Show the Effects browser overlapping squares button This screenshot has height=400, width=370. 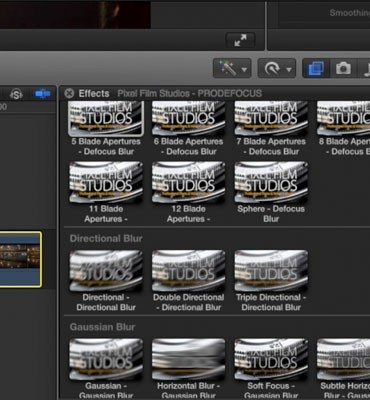(315, 69)
